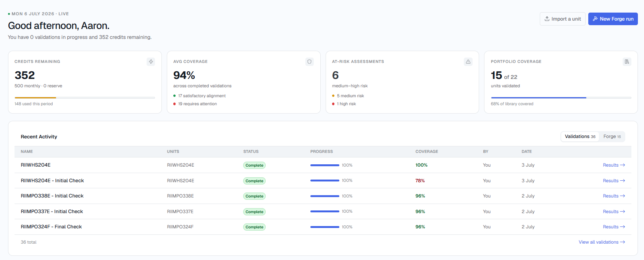
Task: Click the library icon on Portfolio Coverage card
Action: pyautogui.click(x=627, y=62)
